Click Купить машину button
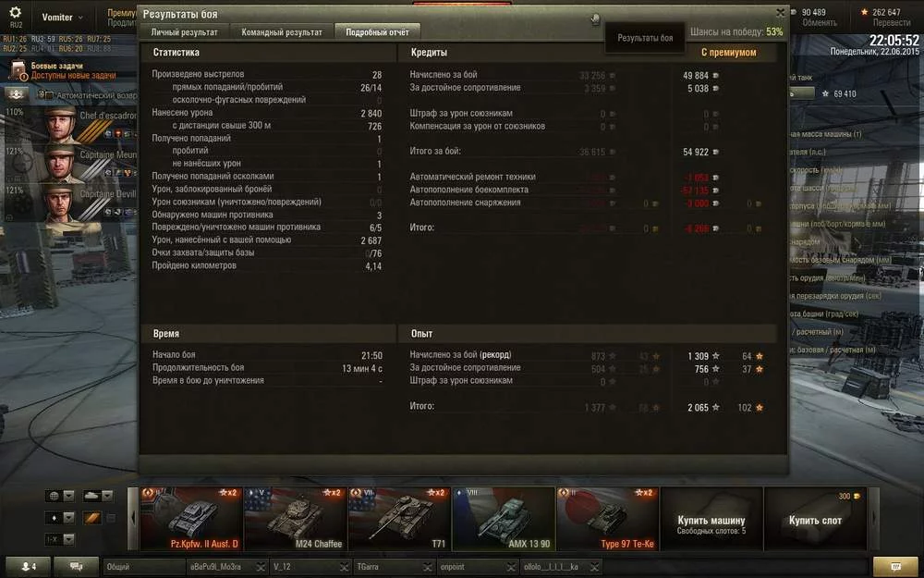The height and width of the screenshot is (578, 924). 711,519
